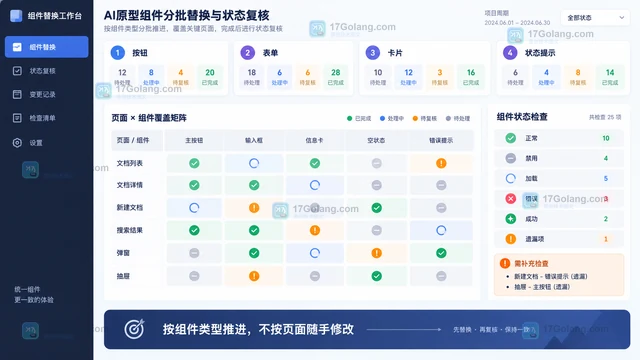The image size is (640, 360).
Task: Click 抽屉 空状态 completed check icon
Action: 377,276
